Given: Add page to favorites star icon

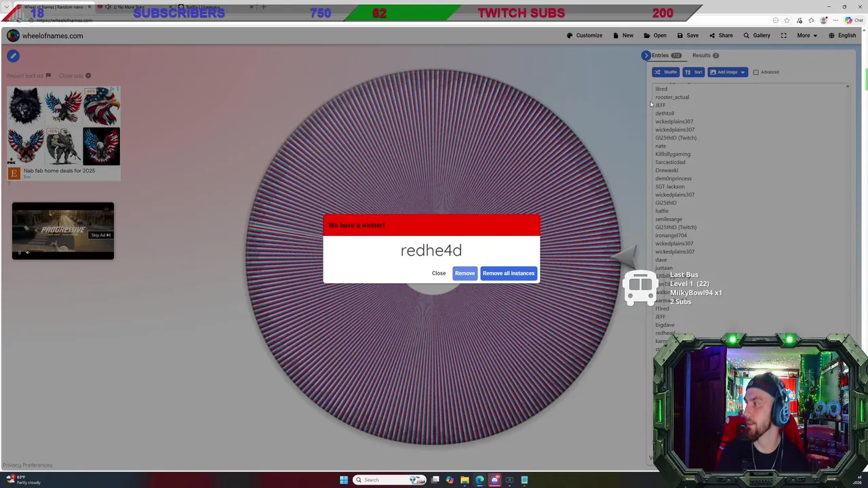Looking at the screenshot, I should [787, 20].
